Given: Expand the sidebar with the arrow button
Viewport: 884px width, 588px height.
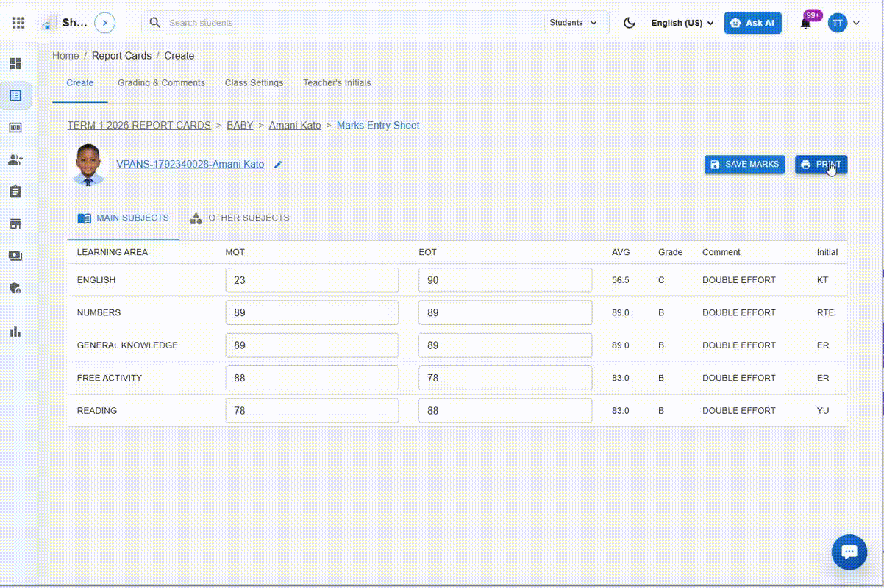Looking at the screenshot, I should pyautogui.click(x=105, y=23).
